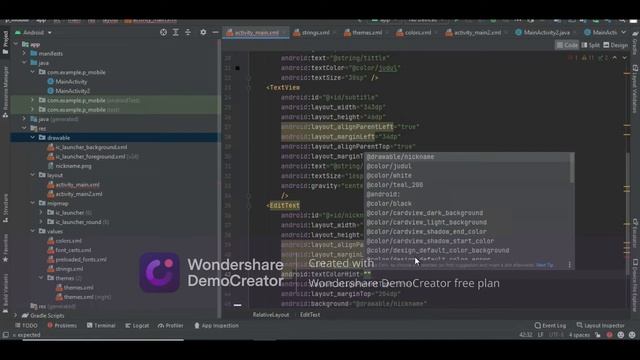
Task: Choose @color/cardview_dark_background suggestion
Action: tap(467, 213)
